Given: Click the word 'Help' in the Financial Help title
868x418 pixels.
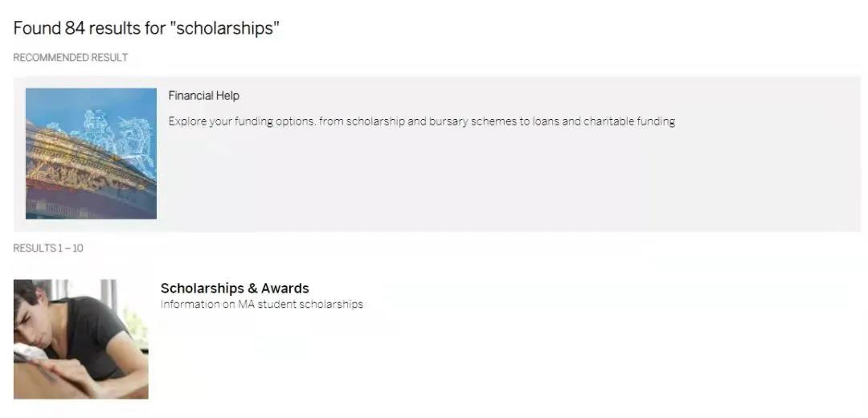Looking at the screenshot, I should pyautogui.click(x=228, y=96).
